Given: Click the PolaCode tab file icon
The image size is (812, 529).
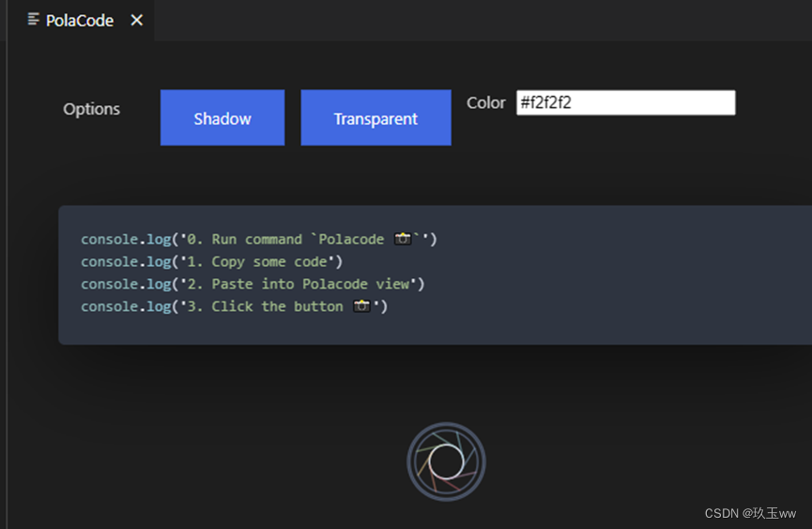Looking at the screenshot, I should tap(33, 19).
